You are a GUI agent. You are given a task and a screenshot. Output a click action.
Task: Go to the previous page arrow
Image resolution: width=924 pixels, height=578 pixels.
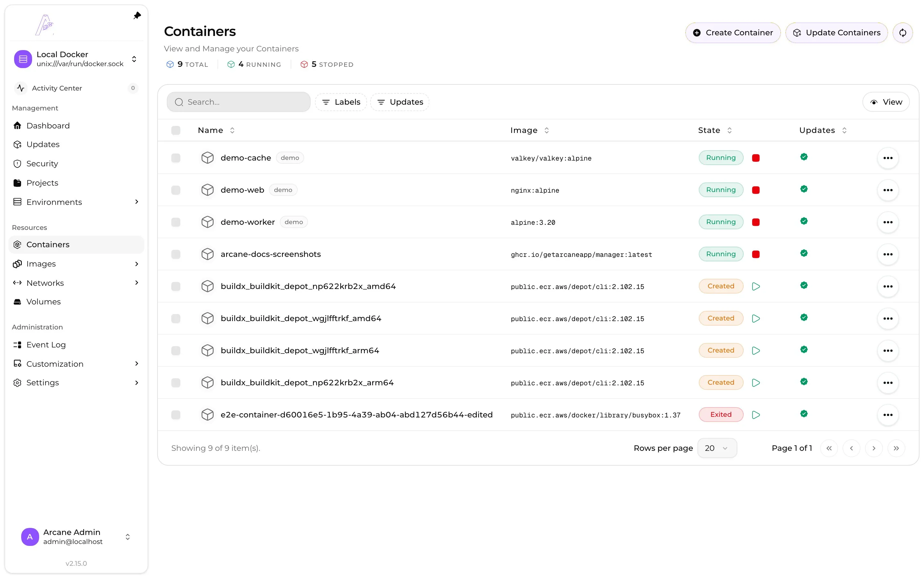(851, 448)
